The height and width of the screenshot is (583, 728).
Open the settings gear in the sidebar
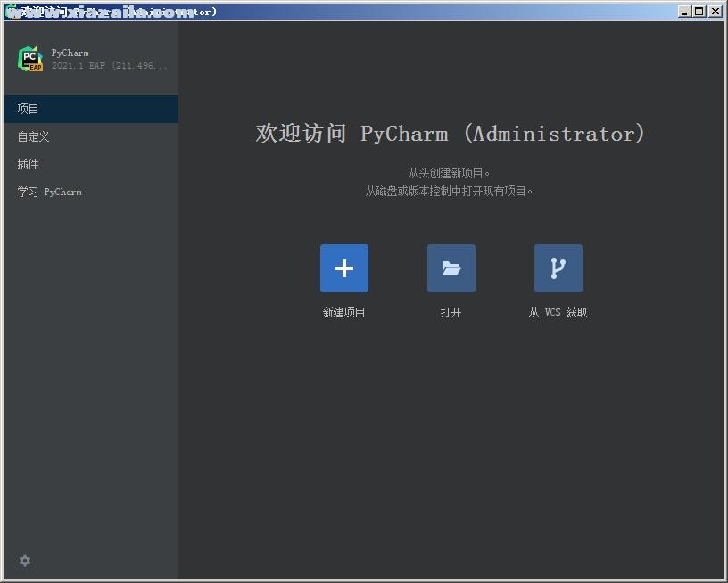point(25,561)
